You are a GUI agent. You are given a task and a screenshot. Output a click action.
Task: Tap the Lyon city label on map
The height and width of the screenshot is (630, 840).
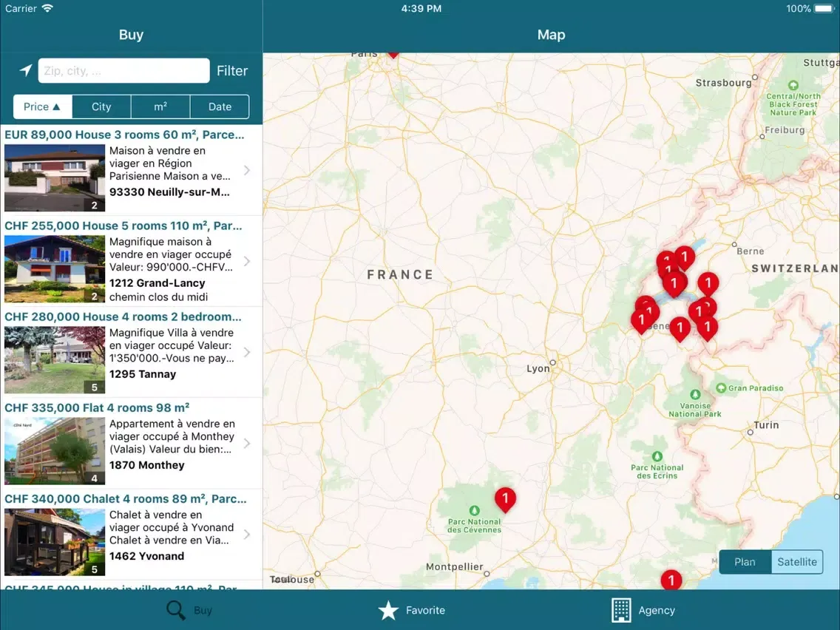coord(538,368)
